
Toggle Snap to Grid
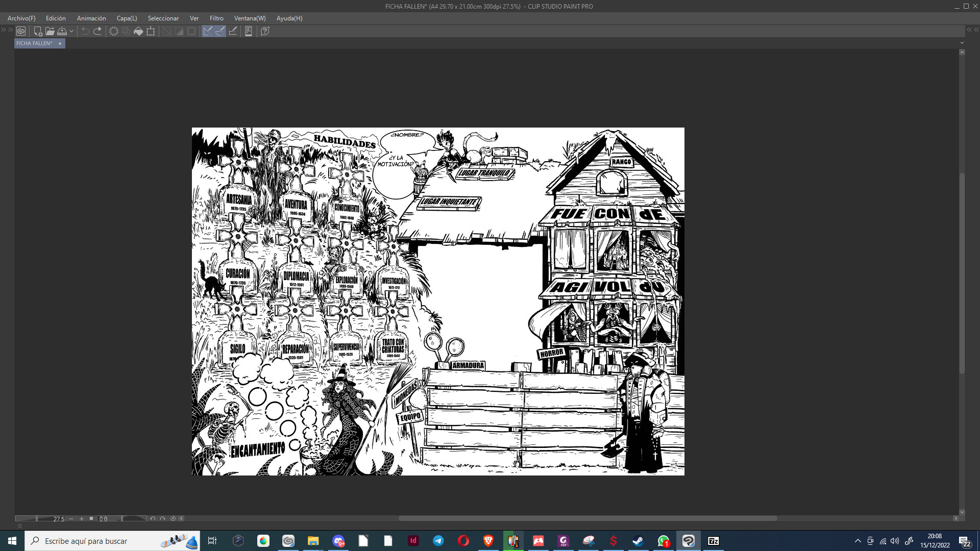tap(233, 31)
